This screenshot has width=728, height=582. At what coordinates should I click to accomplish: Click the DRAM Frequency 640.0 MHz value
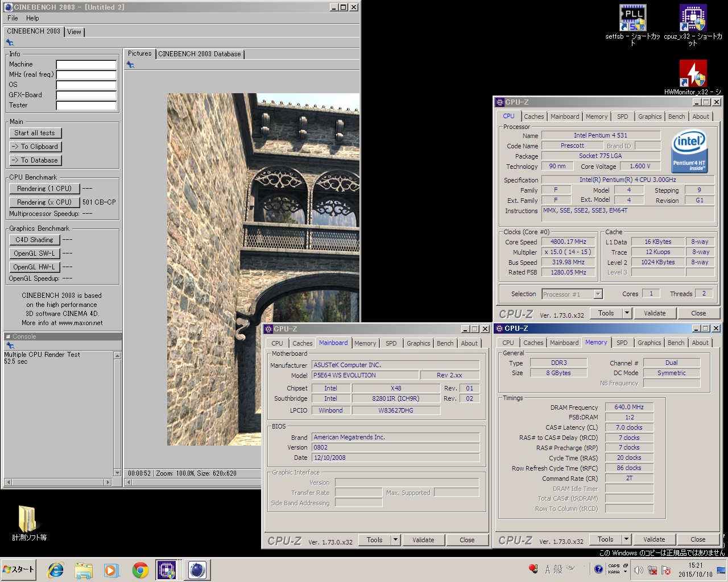(629, 407)
